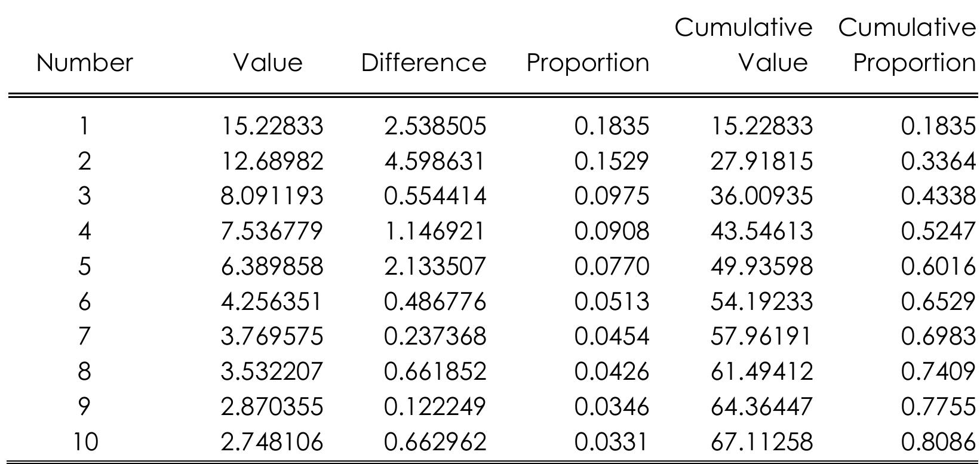Click the difference cell 0.661852

pyautogui.click(x=435, y=371)
